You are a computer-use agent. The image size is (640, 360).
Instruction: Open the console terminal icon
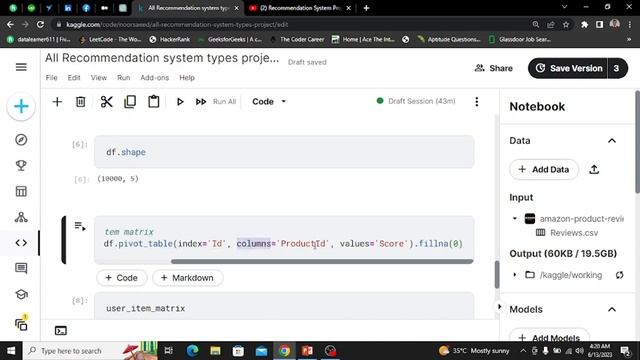[x=61, y=331]
